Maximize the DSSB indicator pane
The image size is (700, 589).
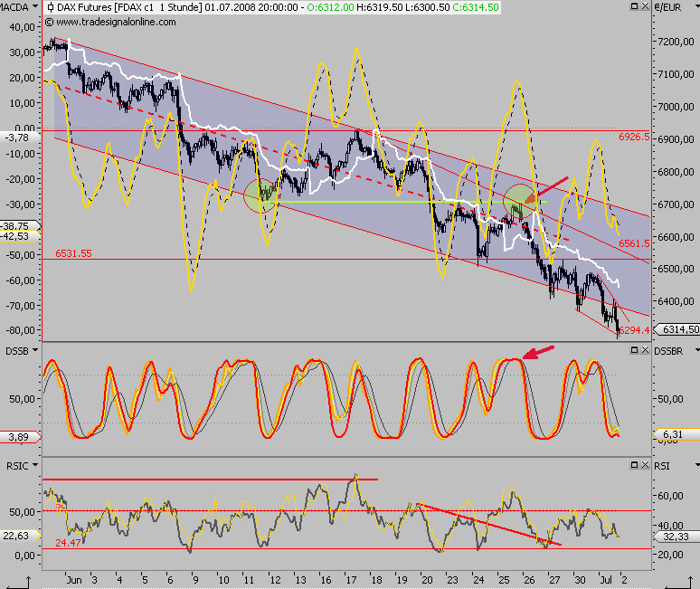634,350
